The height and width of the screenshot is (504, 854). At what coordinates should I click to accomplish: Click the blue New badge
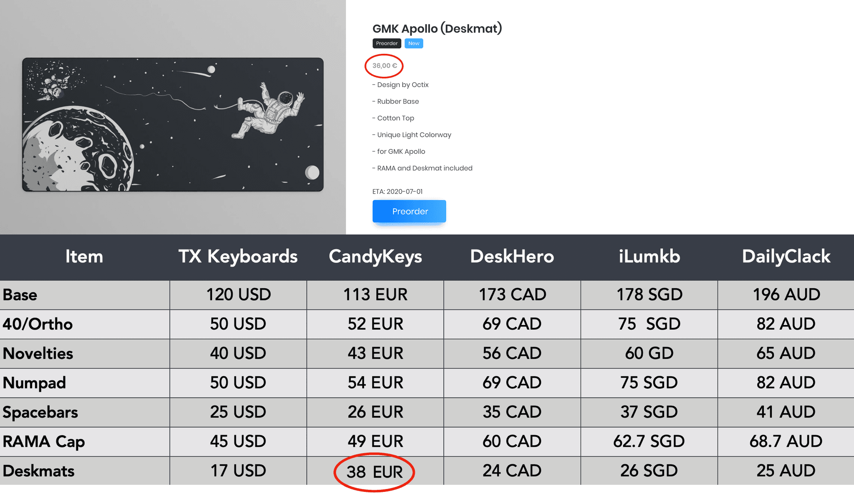pyautogui.click(x=414, y=43)
